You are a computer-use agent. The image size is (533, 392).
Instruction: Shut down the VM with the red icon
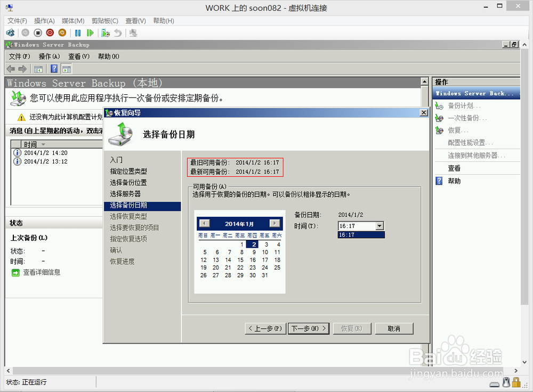pos(50,33)
